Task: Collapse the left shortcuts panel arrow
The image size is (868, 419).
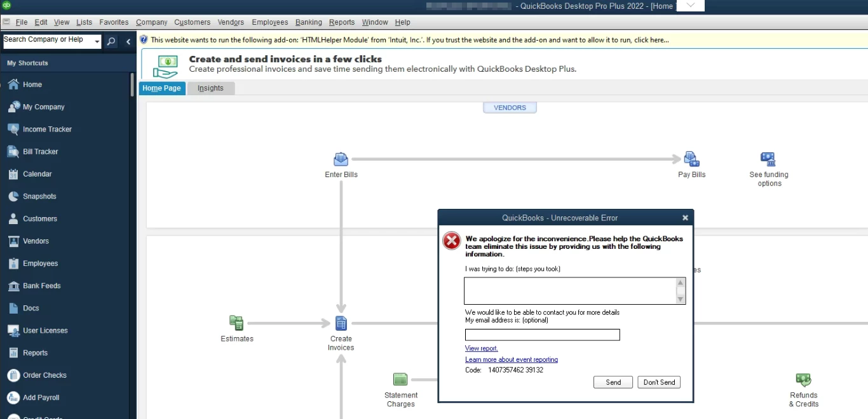Action: pos(128,42)
